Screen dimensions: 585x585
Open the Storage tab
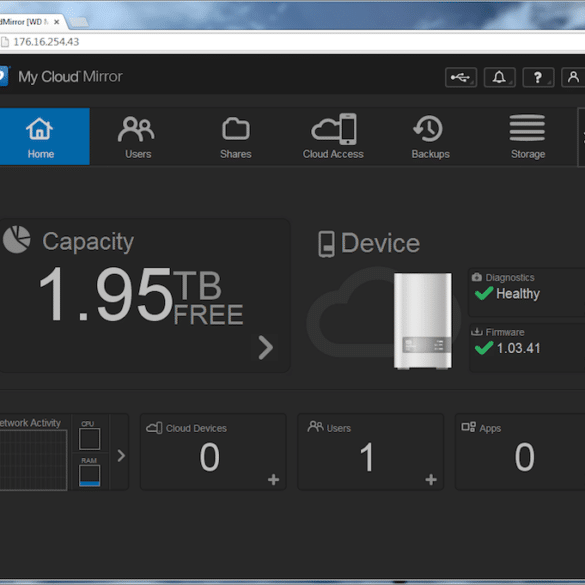click(528, 137)
